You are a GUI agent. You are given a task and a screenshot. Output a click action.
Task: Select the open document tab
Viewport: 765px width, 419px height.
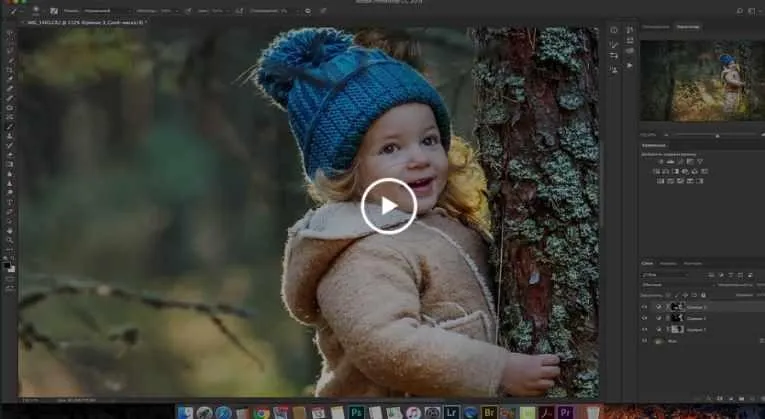[83, 22]
